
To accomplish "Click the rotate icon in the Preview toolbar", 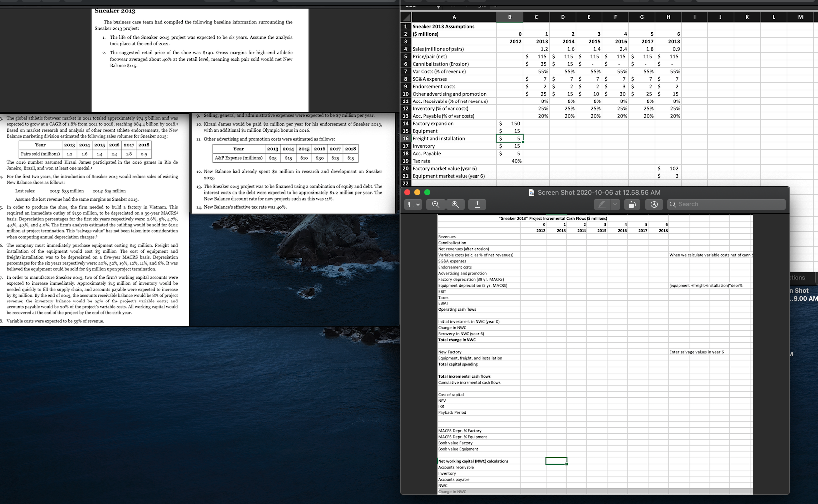I will [x=632, y=204].
